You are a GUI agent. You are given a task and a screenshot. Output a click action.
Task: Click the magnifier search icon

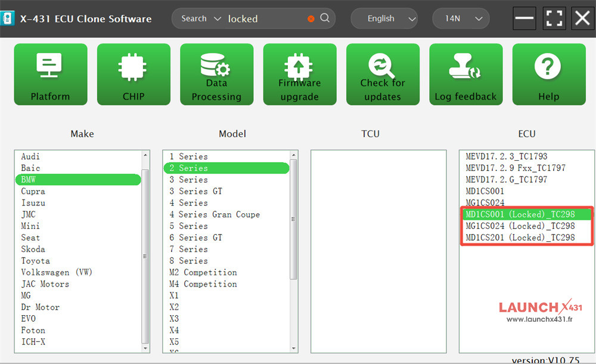pyautogui.click(x=325, y=18)
